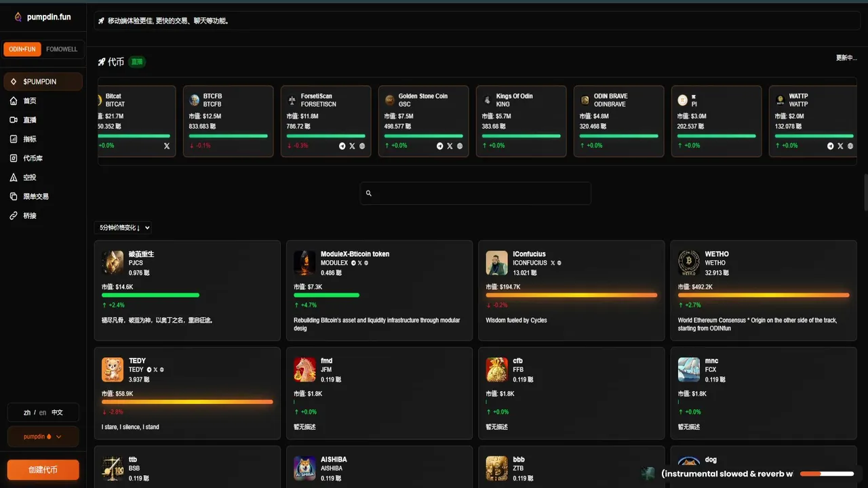Click 'I stare, I silence, I stand' text
This screenshot has width=868, height=488.
click(x=130, y=427)
